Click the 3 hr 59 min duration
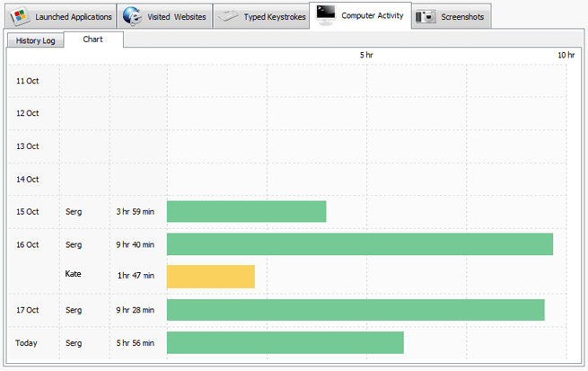This screenshot has height=371, width=588. 135,212
